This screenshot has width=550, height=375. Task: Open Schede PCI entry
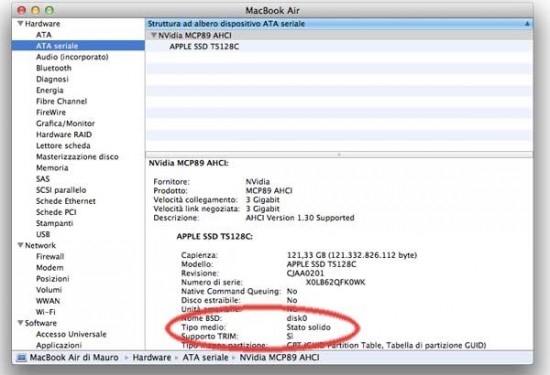pyautogui.click(x=56, y=212)
